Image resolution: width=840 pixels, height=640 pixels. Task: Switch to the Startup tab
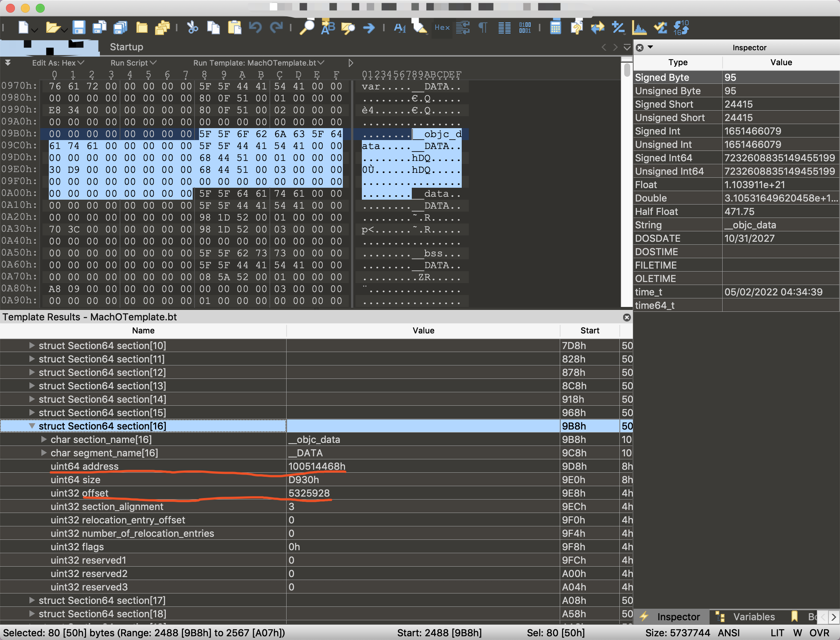[127, 47]
